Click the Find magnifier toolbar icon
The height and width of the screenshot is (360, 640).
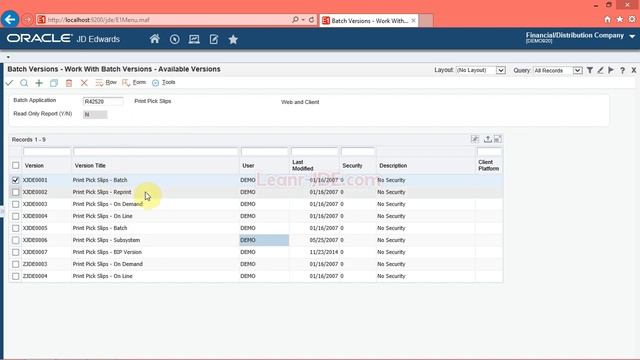[24, 83]
